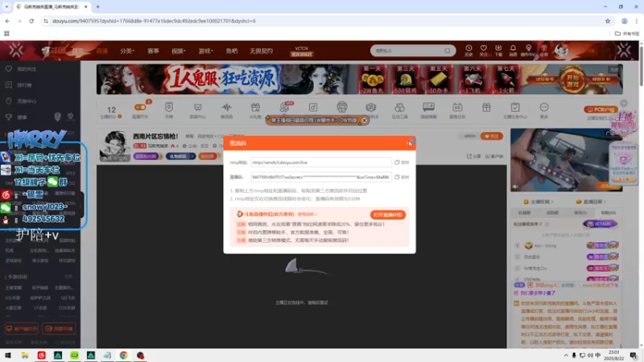Go to 无畏契约 in top navigation
The height and width of the screenshot is (362, 644).
click(x=261, y=51)
